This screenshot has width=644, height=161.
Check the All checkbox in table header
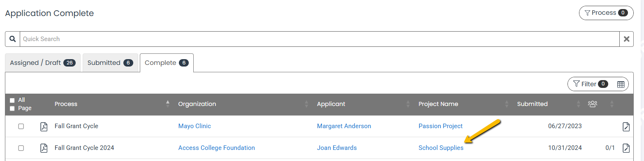coord(12,100)
